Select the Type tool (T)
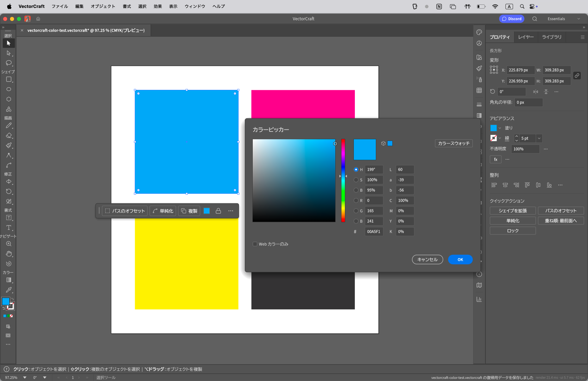The image size is (588, 381). (9, 227)
